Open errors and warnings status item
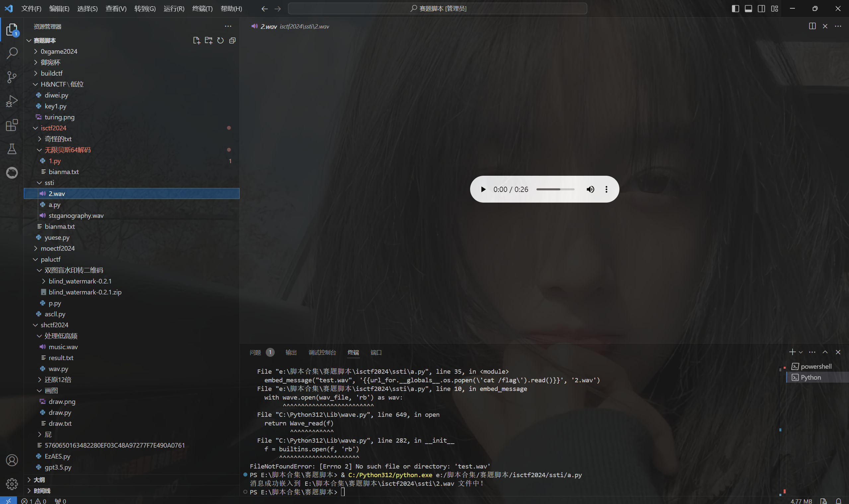This screenshot has width=849, height=504. (x=34, y=501)
